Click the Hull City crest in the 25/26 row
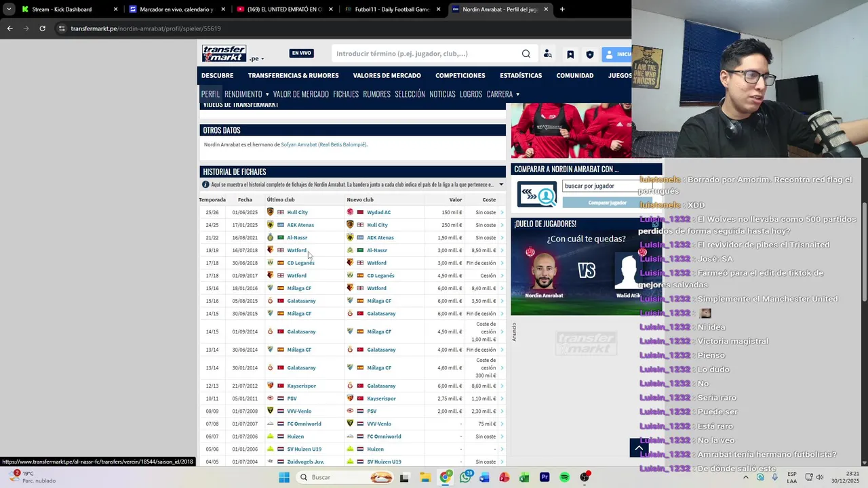The height and width of the screenshot is (488, 868). coord(270,212)
